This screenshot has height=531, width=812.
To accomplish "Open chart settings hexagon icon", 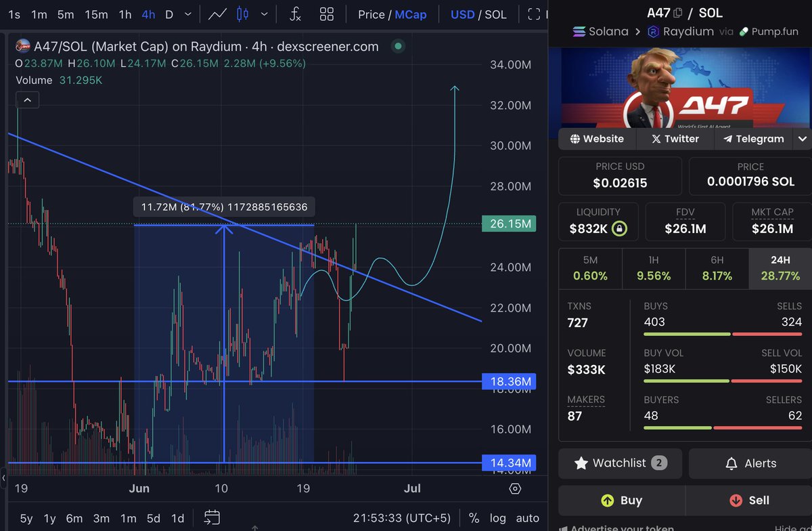I will pyautogui.click(x=515, y=489).
